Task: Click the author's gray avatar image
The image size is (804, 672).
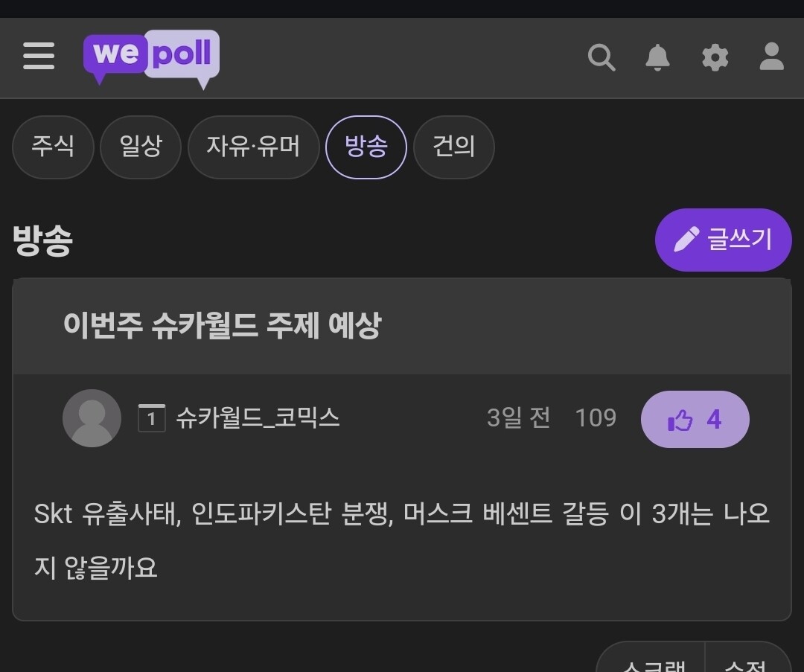Action: tap(92, 418)
